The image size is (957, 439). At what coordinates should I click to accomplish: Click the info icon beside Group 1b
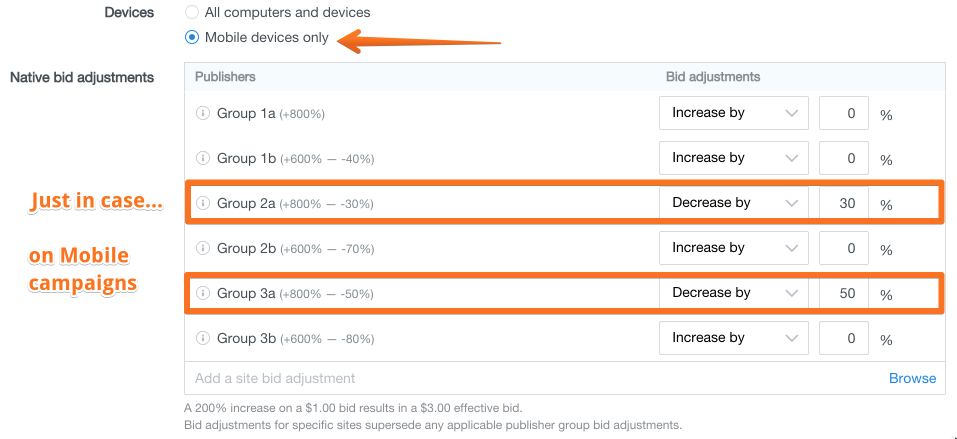(203, 158)
